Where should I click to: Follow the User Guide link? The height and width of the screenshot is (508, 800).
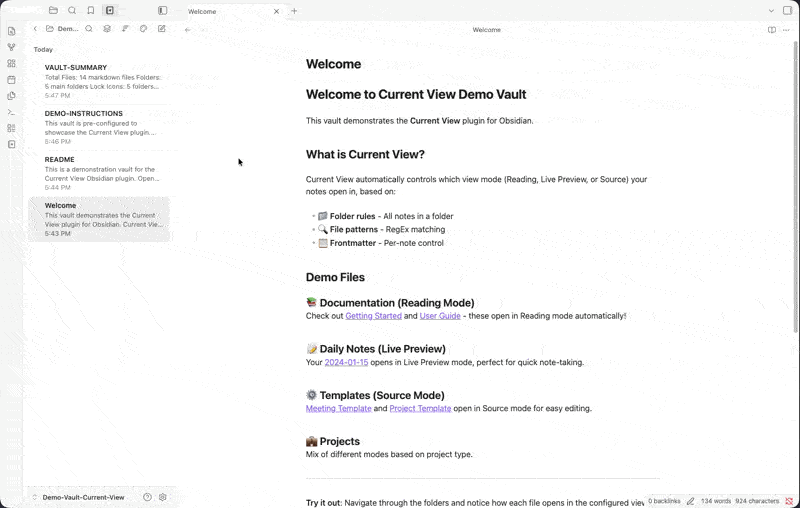pos(440,316)
